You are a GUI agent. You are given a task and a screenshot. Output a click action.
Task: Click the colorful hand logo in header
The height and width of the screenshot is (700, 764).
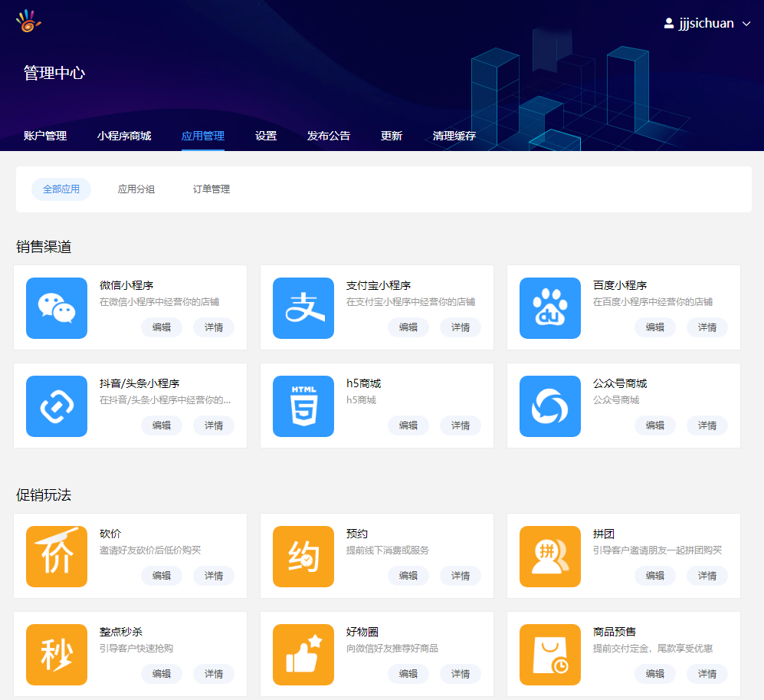click(28, 21)
